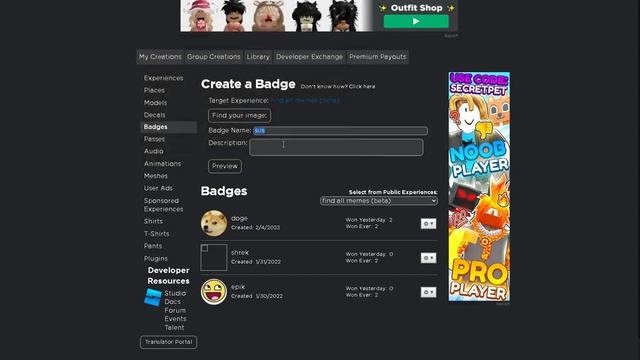Open the Docs developer resource link
The height and width of the screenshot is (360, 640).
click(172, 302)
